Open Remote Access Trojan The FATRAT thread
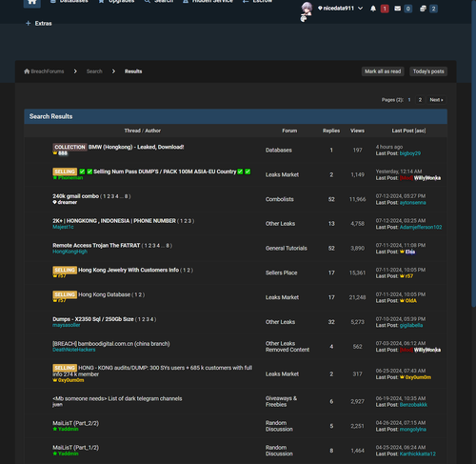Screen dimensions: 476x464 (96, 245)
